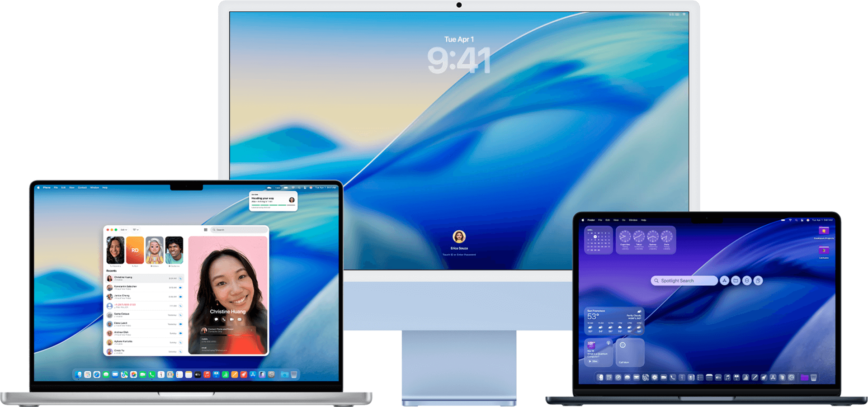Image resolution: width=868 pixels, height=407 pixels.
Task: Launch FaceTime from the left MacBook dock
Action: [x=142, y=374]
